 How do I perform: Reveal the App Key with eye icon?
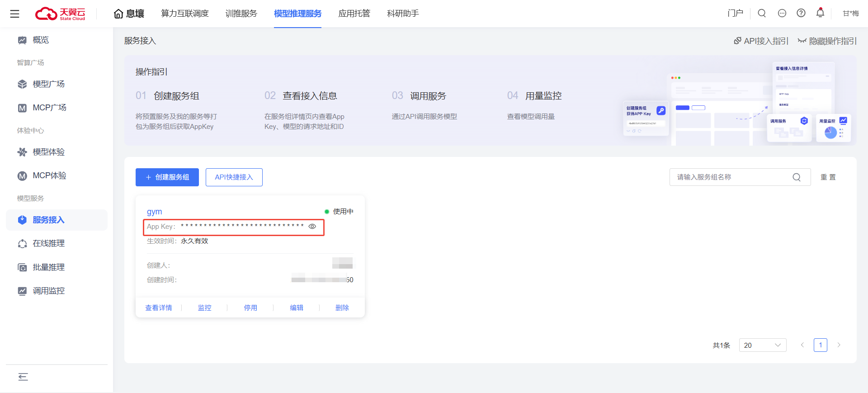[312, 227]
